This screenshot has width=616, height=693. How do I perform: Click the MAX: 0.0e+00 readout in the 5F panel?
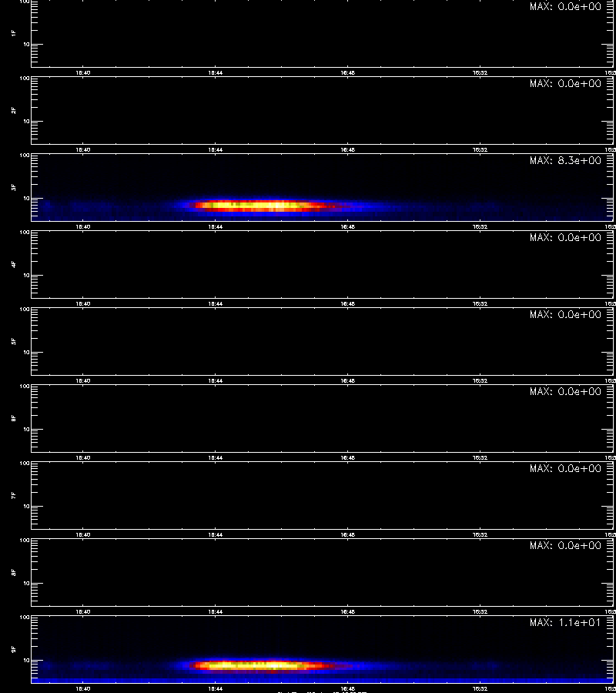tap(566, 315)
